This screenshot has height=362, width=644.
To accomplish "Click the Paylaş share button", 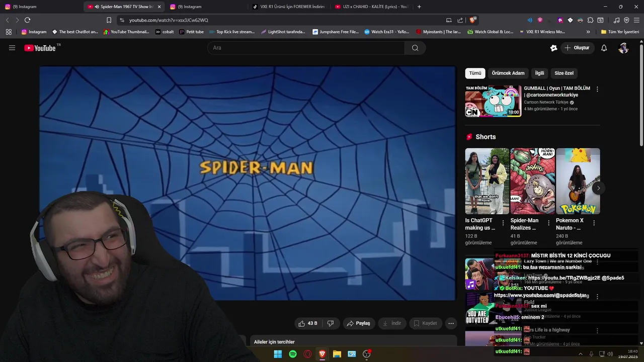I will tap(359, 323).
